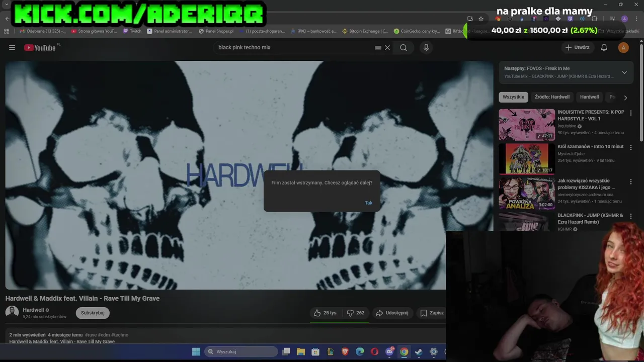Launch Microsoft Edge from the taskbar

point(360,351)
